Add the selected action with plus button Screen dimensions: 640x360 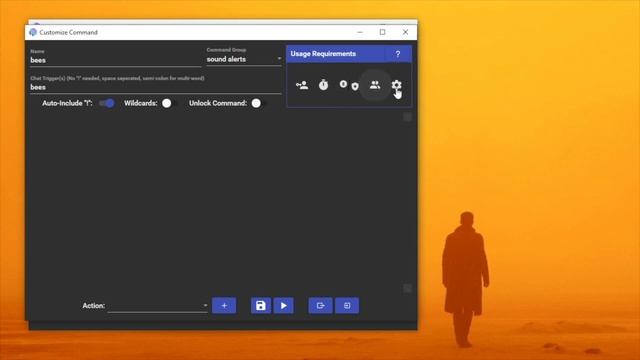click(x=224, y=305)
